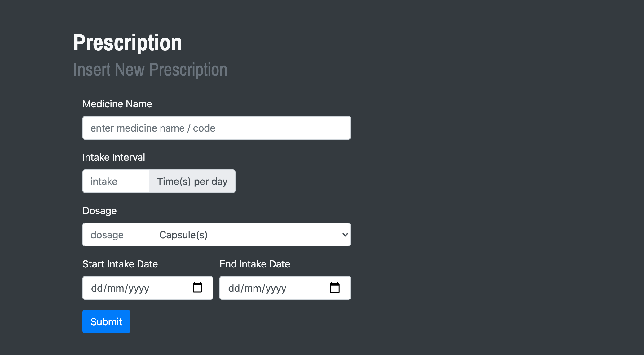This screenshot has width=644, height=355.
Task: Submit the prescription form
Action: point(106,321)
